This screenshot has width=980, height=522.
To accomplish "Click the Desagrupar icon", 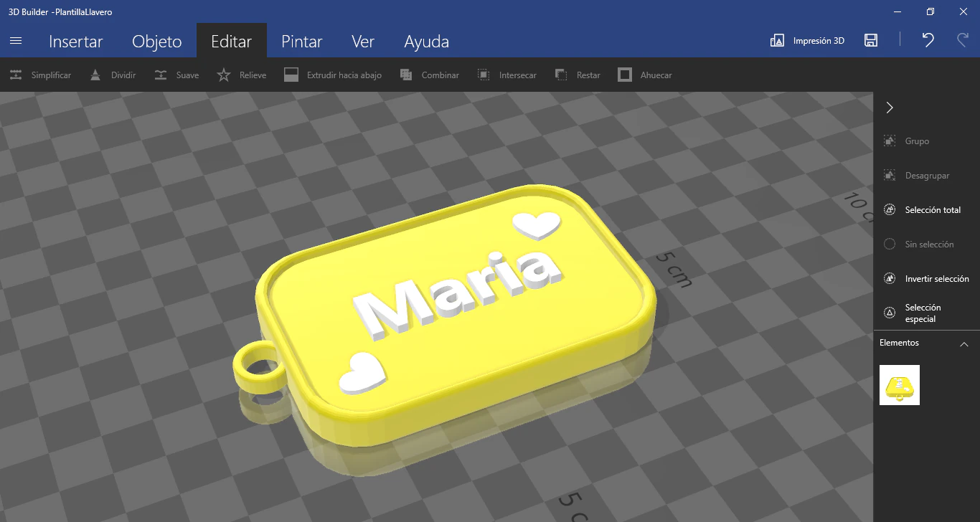I will pyautogui.click(x=890, y=176).
